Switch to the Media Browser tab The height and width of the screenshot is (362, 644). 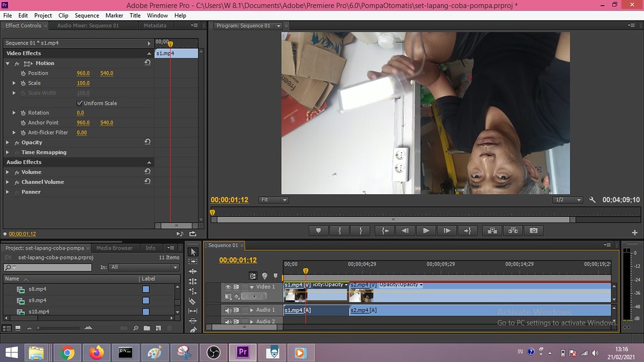(114, 248)
